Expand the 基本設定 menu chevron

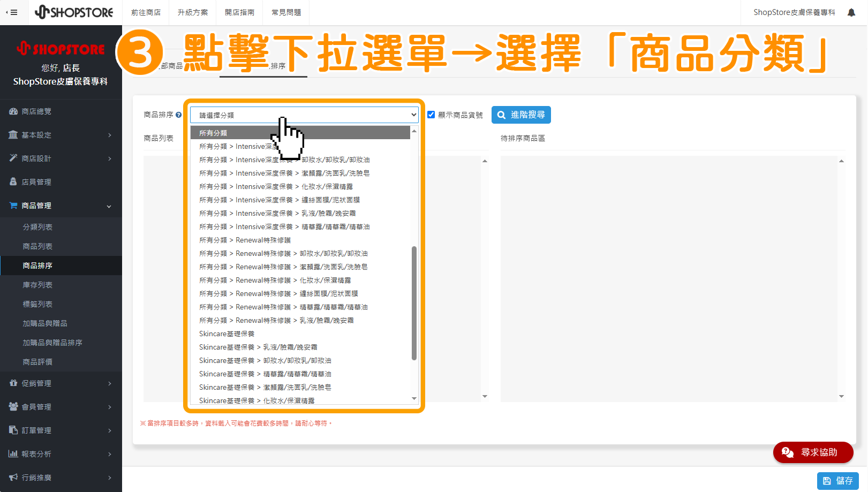point(110,135)
